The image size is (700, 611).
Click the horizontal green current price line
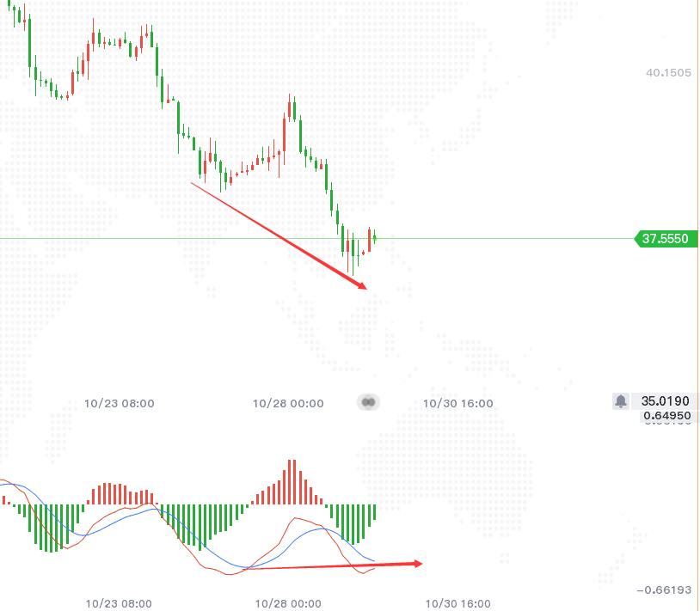coord(317,239)
